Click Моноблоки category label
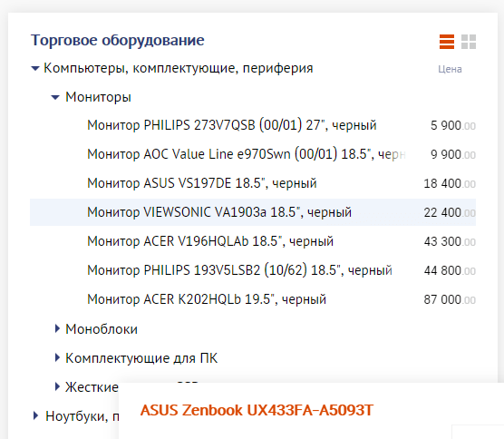Viewport: 504px width, 439px height. coord(102,329)
